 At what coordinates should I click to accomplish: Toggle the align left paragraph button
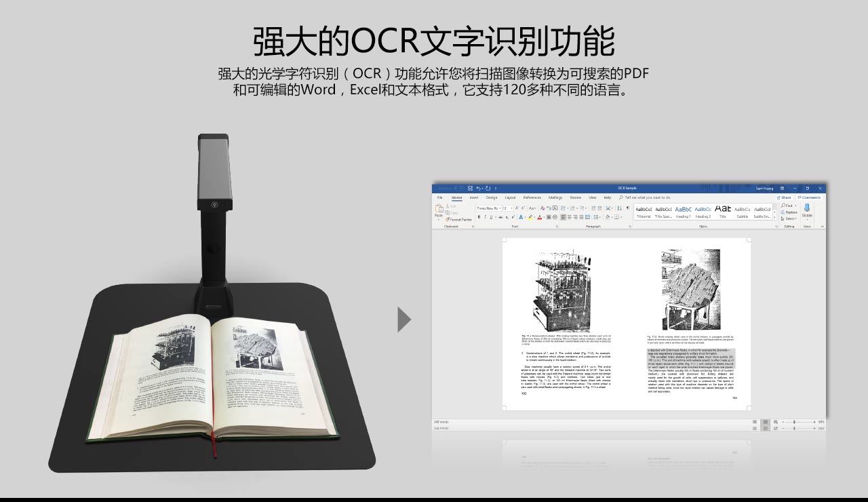(564, 217)
